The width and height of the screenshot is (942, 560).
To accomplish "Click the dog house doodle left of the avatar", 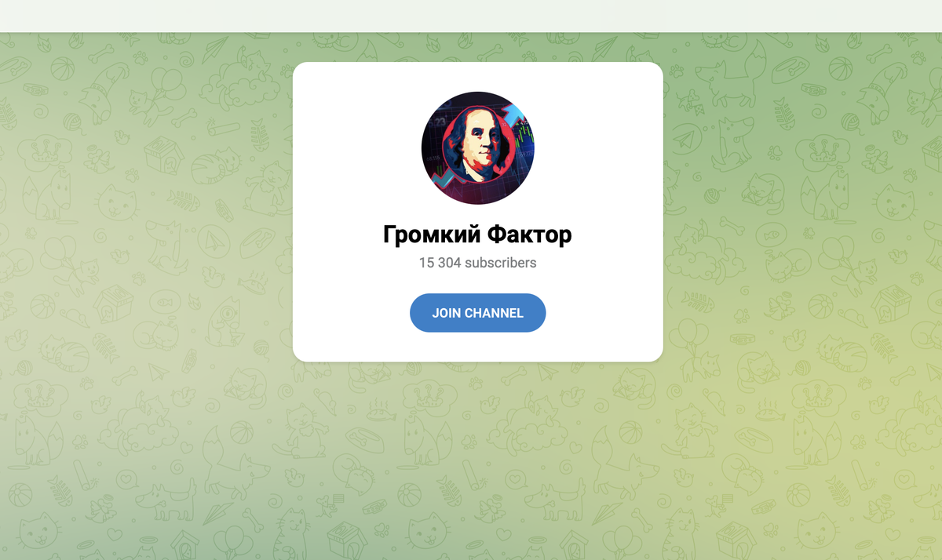I will click(x=163, y=154).
